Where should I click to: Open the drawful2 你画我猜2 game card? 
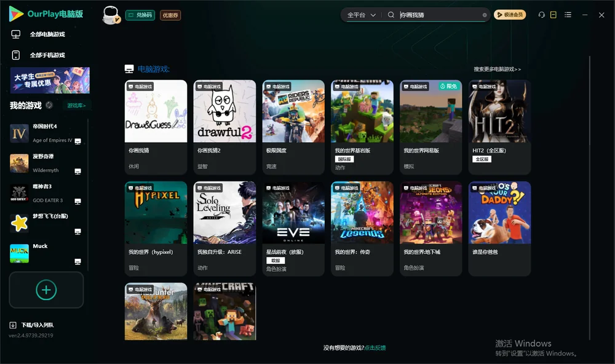224,127
